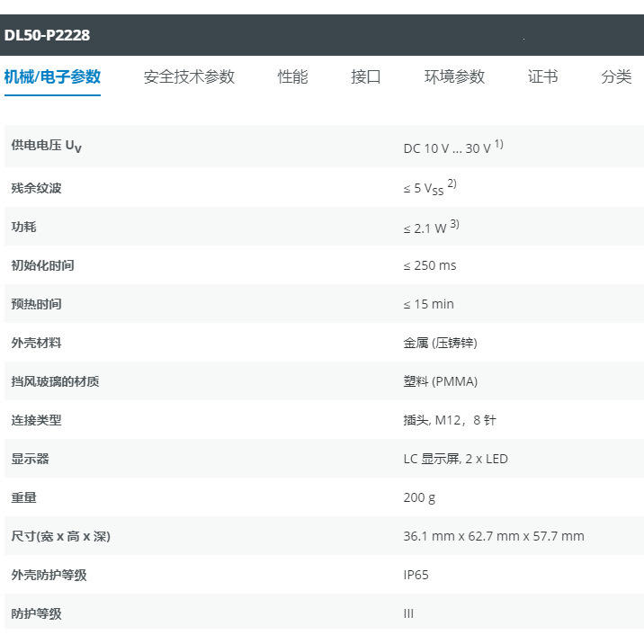Image resolution: width=644 pixels, height=644 pixels.
Task: Click the 预热时间 label
Action: (36, 303)
